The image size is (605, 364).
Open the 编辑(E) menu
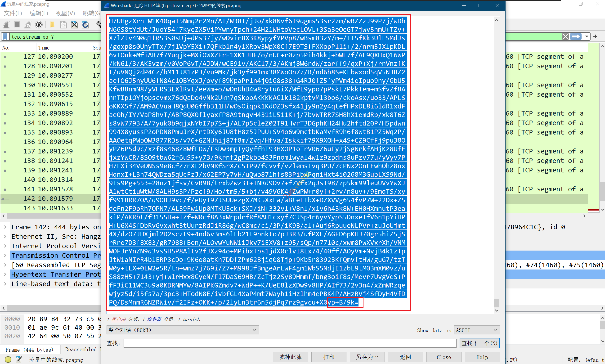click(x=39, y=13)
